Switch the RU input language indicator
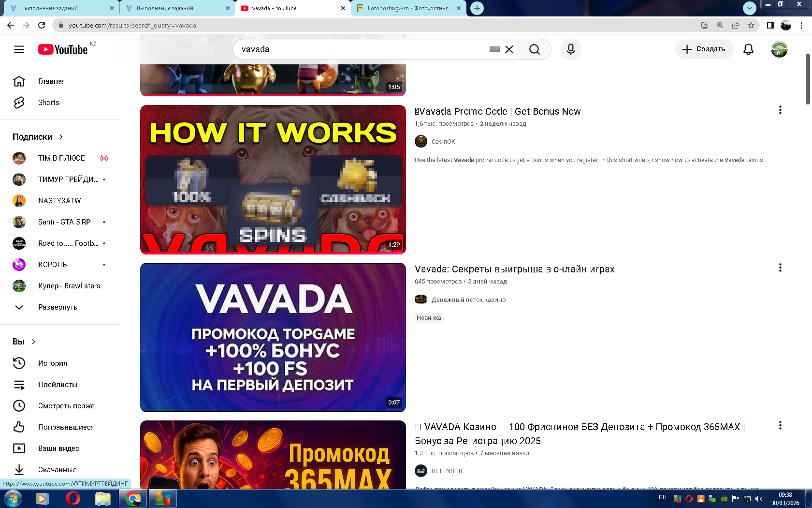 (662, 497)
